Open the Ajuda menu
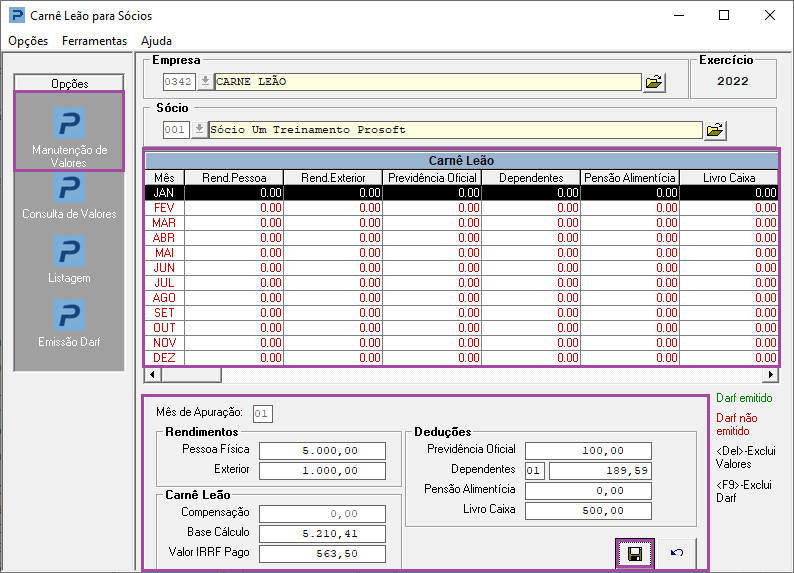Image resolution: width=794 pixels, height=573 pixels. point(156,41)
